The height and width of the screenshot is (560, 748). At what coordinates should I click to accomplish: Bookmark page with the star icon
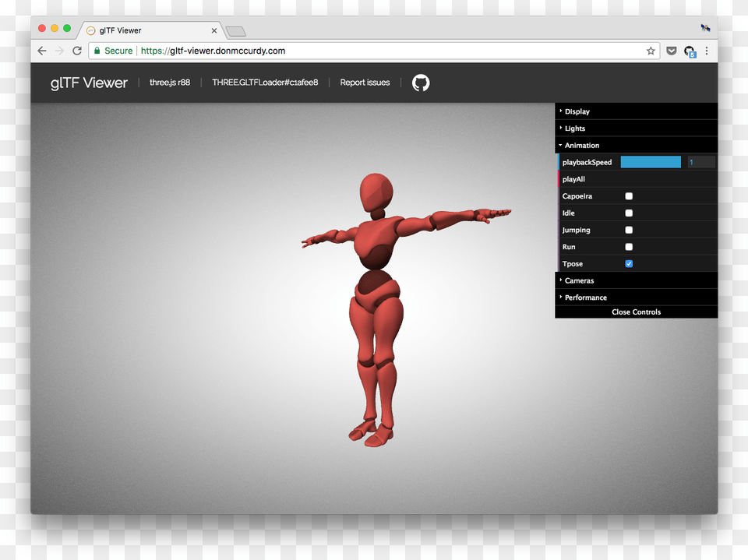651,51
